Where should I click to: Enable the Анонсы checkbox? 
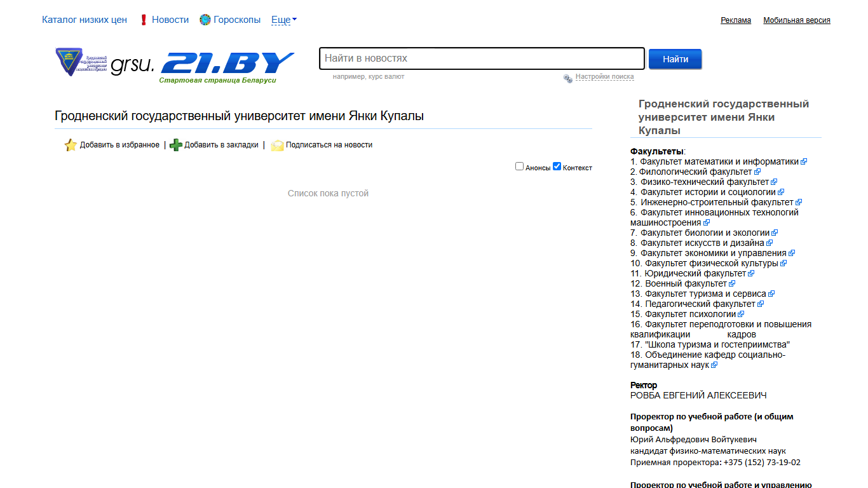point(519,166)
